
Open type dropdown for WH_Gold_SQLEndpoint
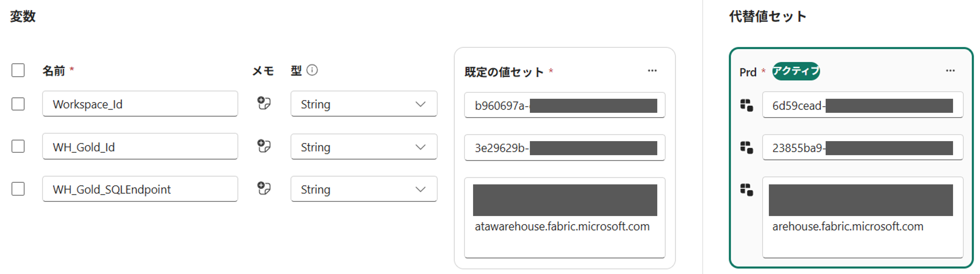tap(363, 189)
